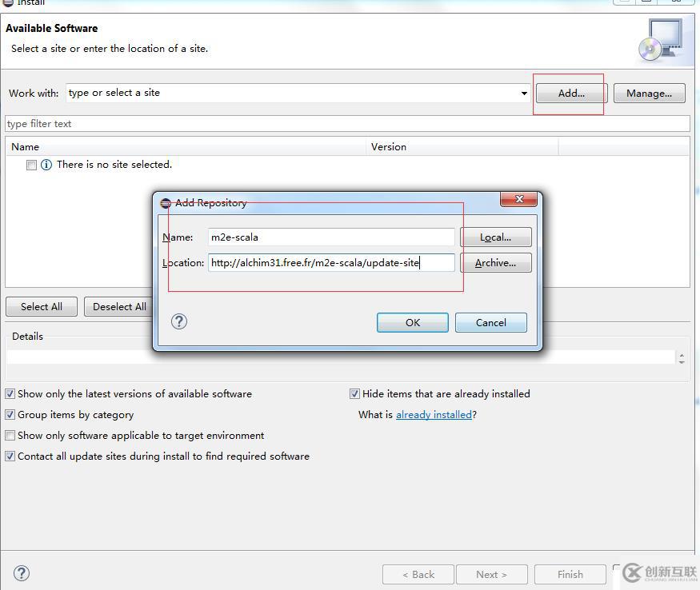Toggle Contact all update sites checkbox

click(10, 456)
